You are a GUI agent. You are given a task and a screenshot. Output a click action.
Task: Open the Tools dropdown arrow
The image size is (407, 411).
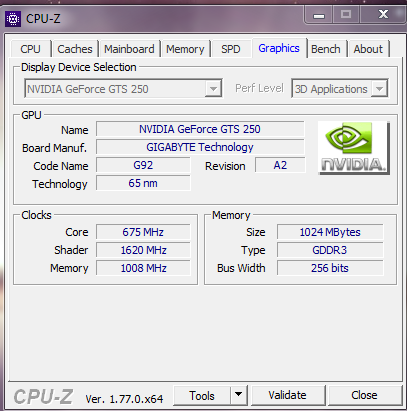pos(238,395)
